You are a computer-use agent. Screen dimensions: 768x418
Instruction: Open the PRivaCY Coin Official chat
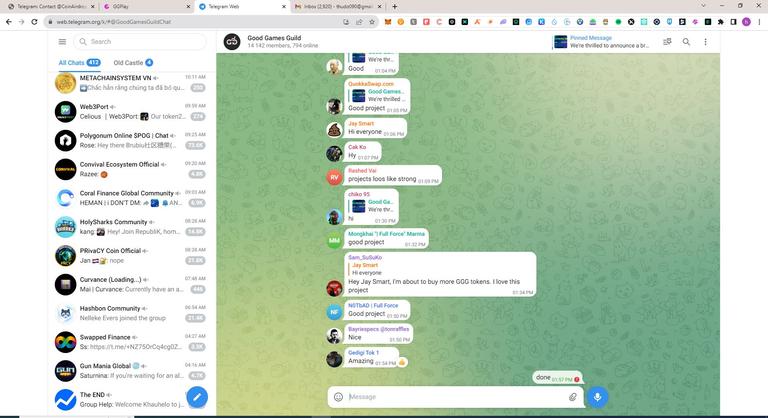131,256
